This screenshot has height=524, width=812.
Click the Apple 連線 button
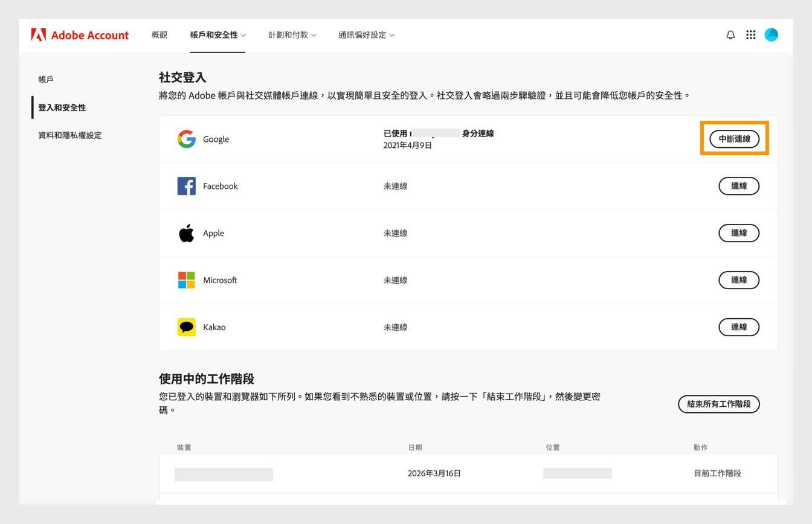(x=738, y=232)
